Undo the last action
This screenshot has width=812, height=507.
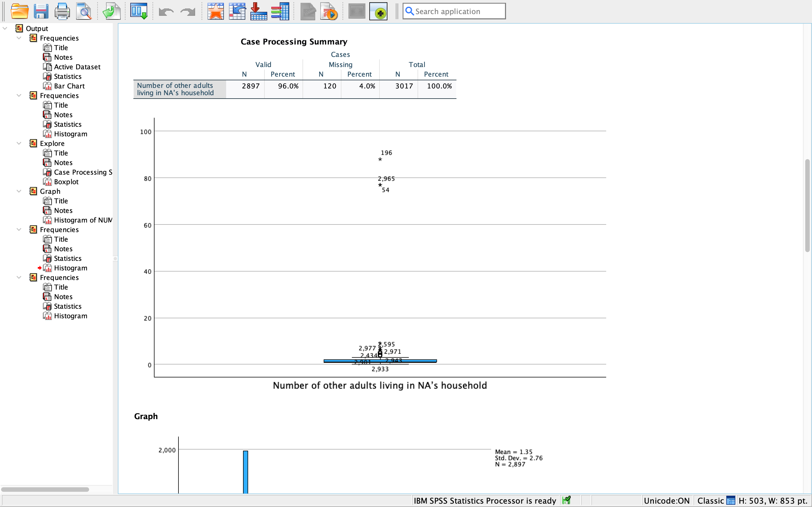click(166, 11)
